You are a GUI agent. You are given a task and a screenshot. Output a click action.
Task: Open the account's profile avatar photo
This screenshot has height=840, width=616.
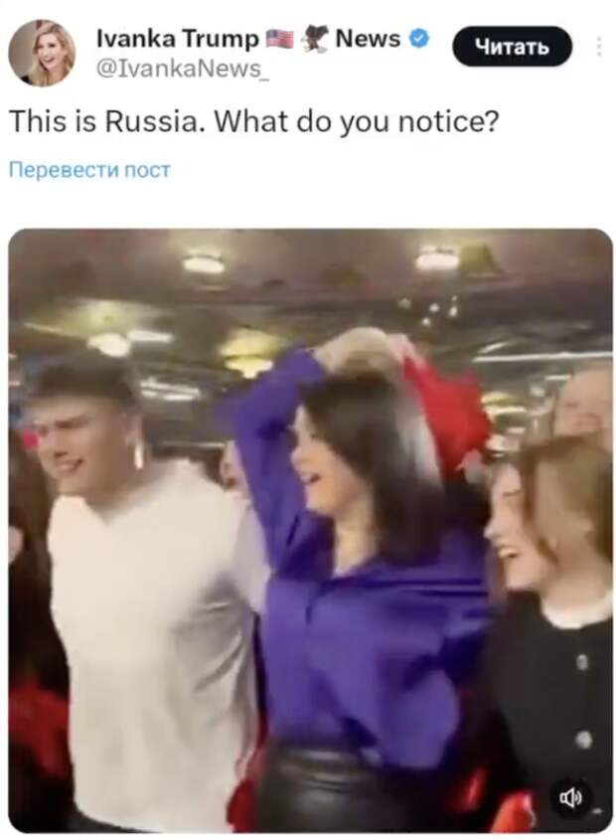click(x=42, y=53)
